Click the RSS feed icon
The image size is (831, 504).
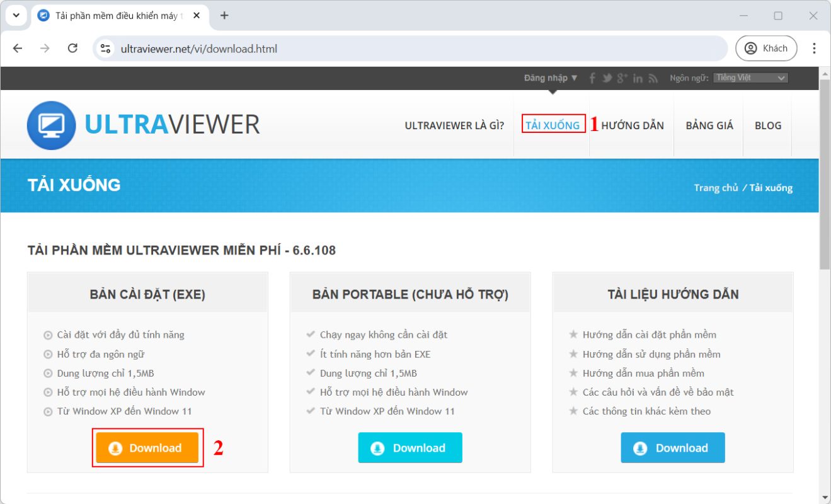click(653, 77)
